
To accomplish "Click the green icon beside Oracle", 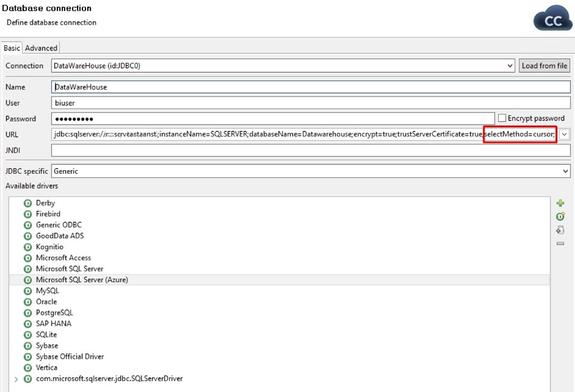I will [x=27, y=302].
